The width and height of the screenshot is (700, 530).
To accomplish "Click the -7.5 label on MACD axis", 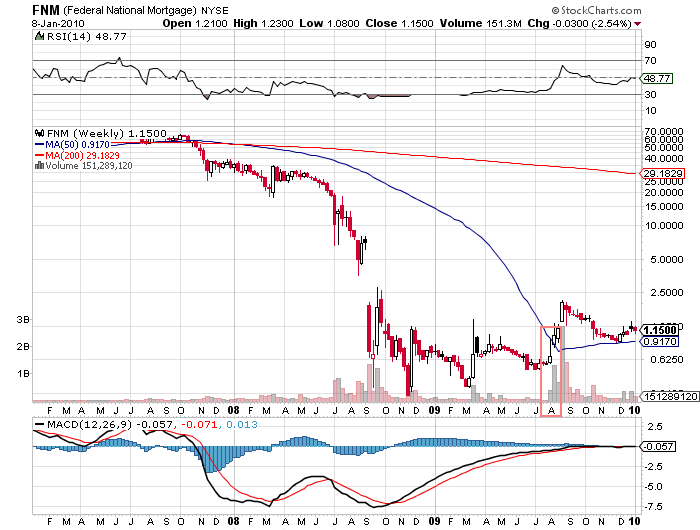I will click(652, 507).
